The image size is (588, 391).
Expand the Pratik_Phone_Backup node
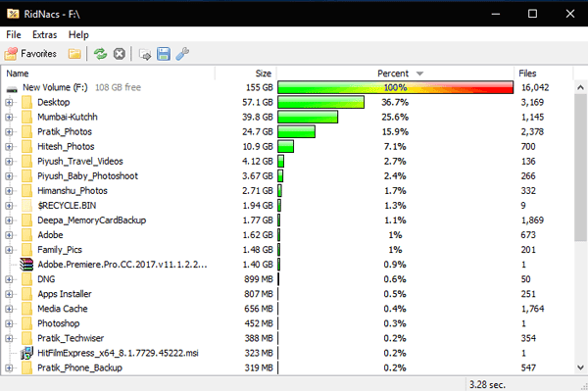pyautogui.click(x=9, y=367)
